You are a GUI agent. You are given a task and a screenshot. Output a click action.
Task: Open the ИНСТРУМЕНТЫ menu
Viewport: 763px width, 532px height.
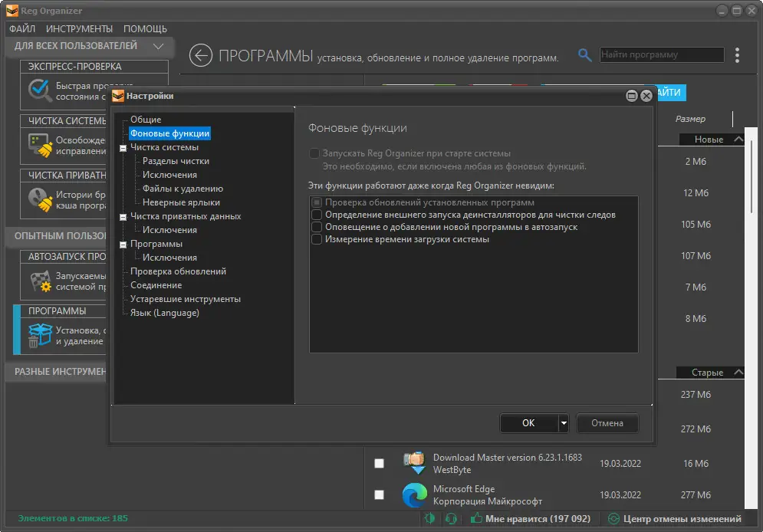pos(79,28)
